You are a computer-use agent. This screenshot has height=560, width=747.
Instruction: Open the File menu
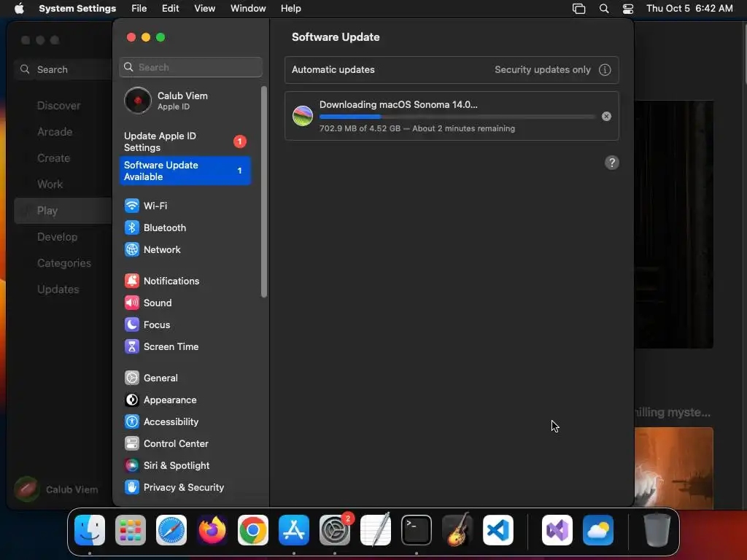[139, 9]
